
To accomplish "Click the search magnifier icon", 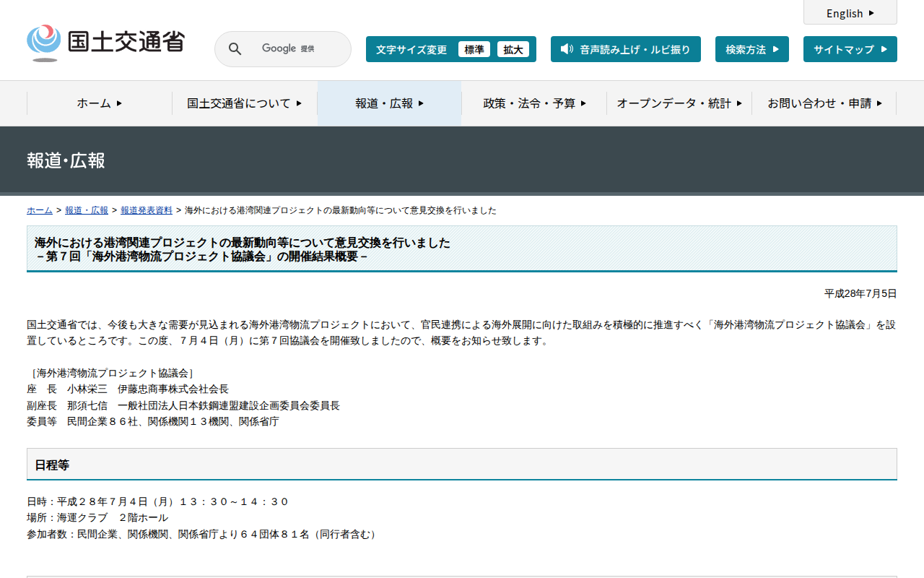I will pos(235,49).
